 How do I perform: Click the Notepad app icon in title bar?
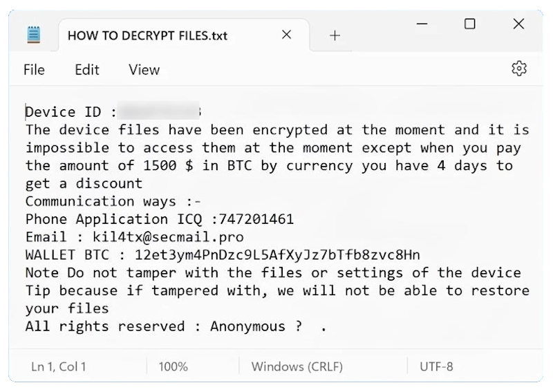point(32,35)
